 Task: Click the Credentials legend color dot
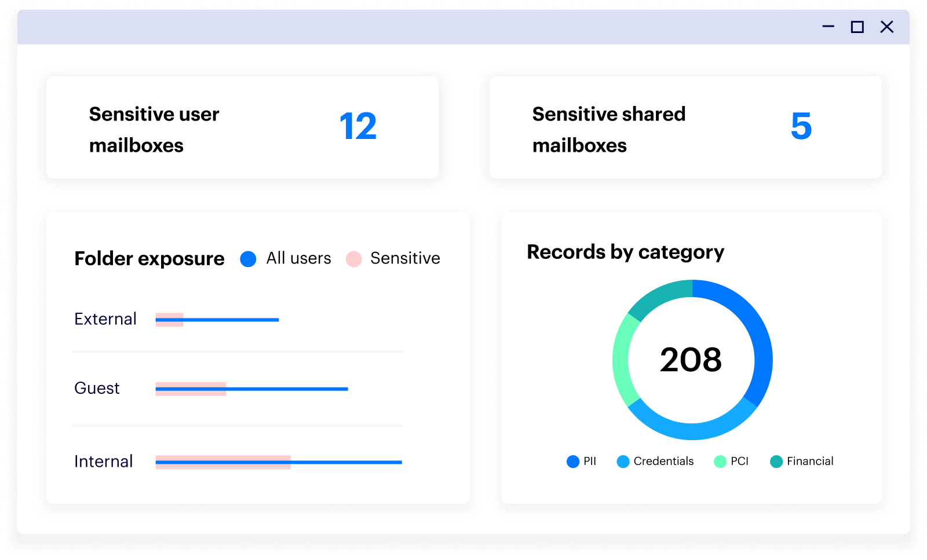click(623, 462)
